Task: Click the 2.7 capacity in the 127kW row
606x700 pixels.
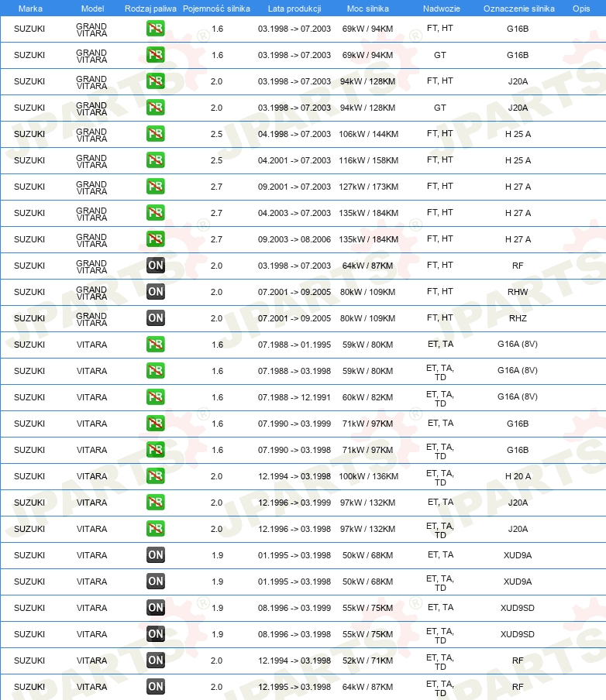Action: (x=217, y=187)
